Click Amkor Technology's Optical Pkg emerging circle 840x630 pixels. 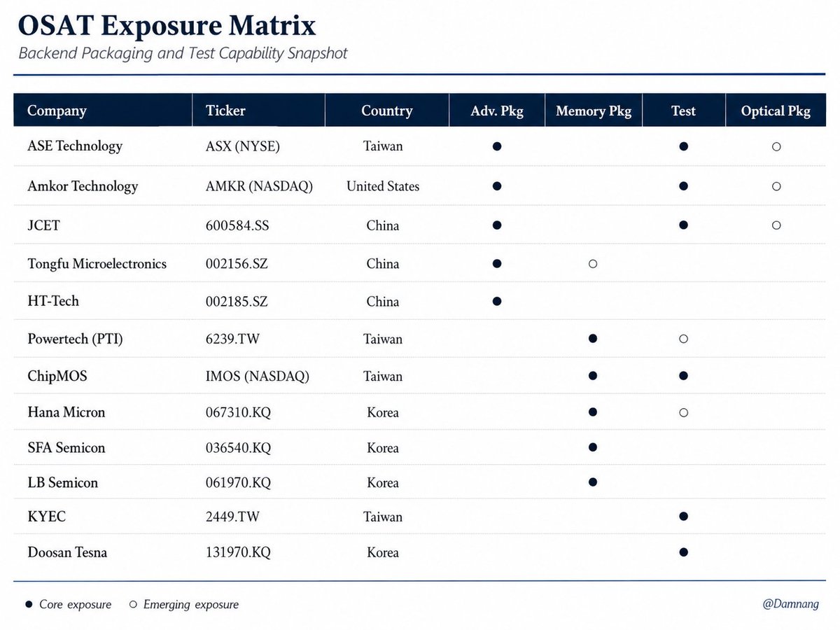[x=776, y=187]
